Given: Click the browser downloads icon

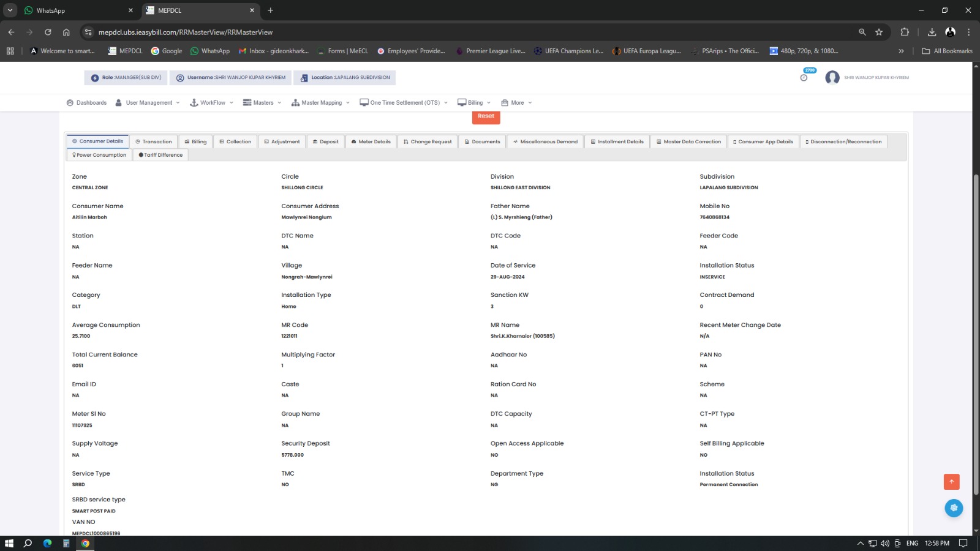Looking at the screenshot, I should [932, 32].
